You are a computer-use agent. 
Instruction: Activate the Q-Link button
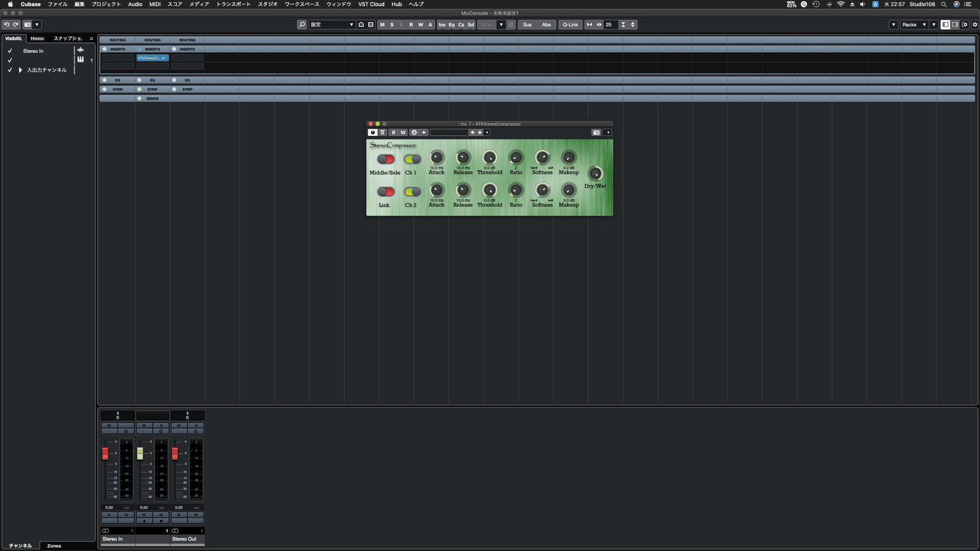click(570, 24)
